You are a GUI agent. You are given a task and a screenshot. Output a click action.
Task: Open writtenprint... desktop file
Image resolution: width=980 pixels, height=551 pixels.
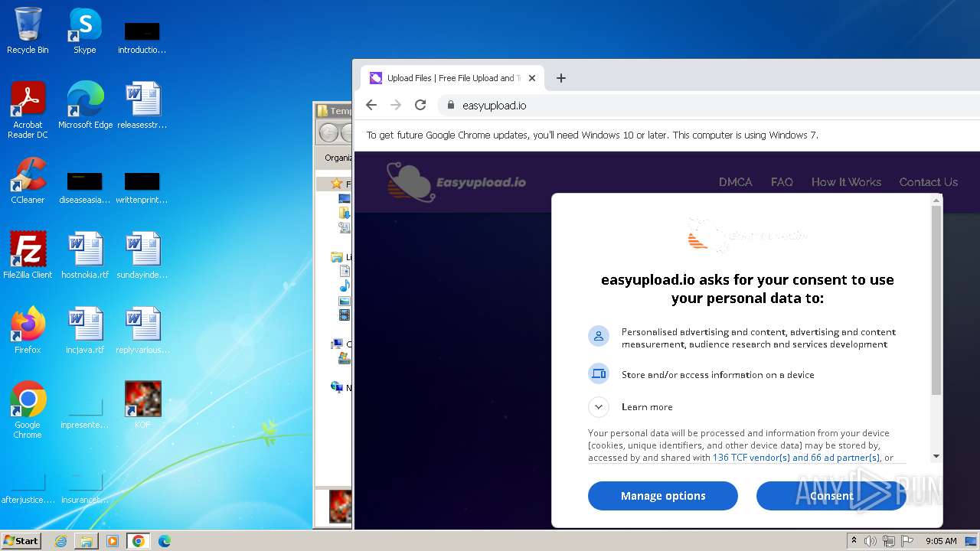tap(142, 186)
